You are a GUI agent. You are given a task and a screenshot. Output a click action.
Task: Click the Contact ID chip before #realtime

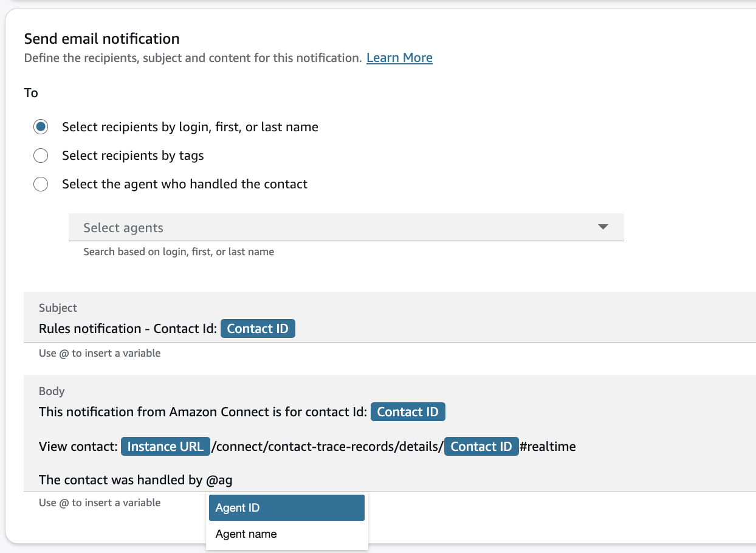point(481,447)
